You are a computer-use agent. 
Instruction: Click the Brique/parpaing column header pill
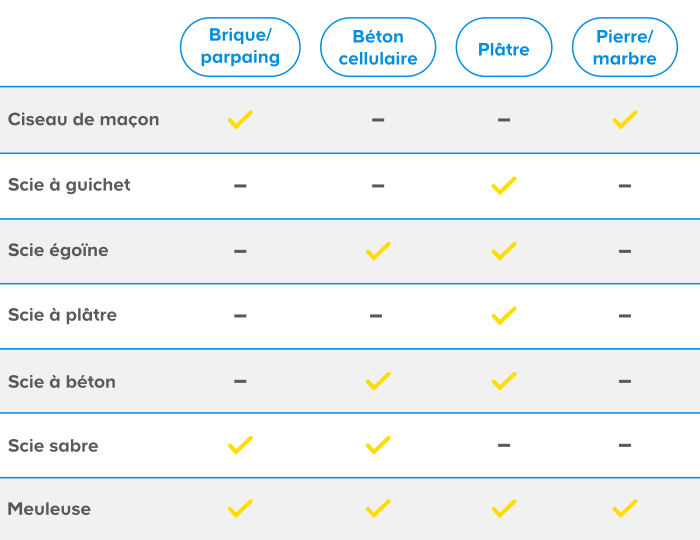tap(240, 47)
